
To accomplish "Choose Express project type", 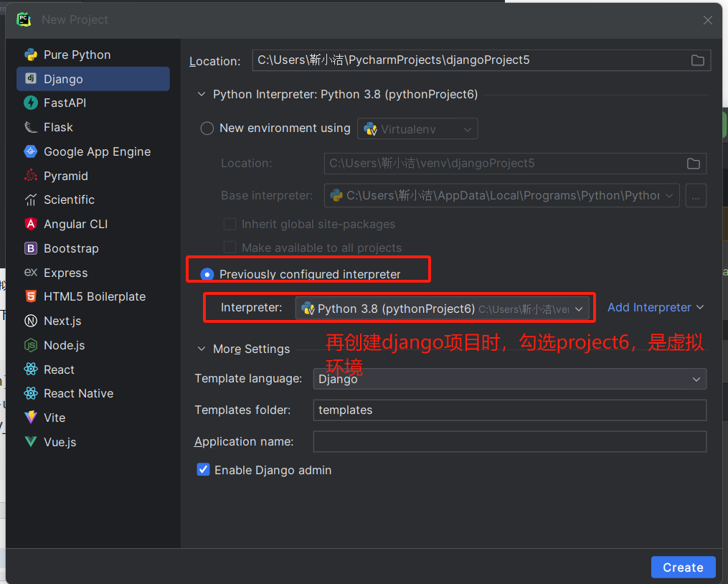I will point(93,272).
